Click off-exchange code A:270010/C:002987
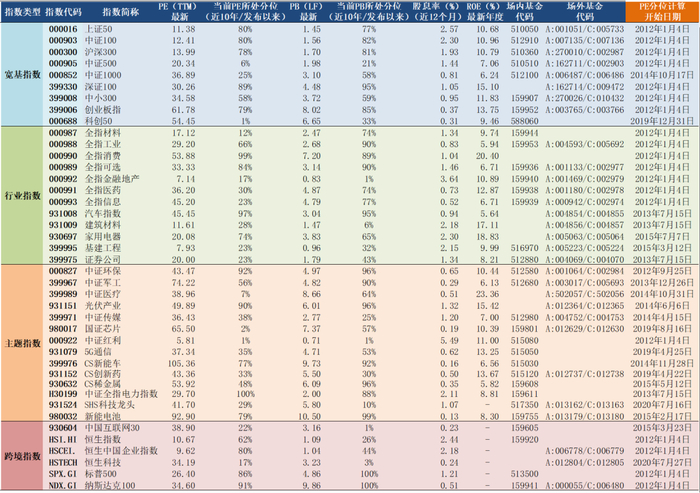 coord(584,52)
